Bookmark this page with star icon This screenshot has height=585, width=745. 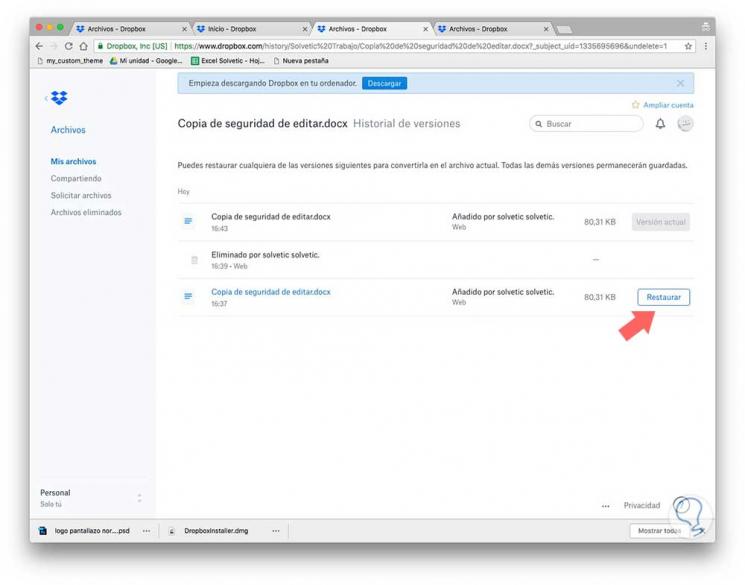coord(688,46)
